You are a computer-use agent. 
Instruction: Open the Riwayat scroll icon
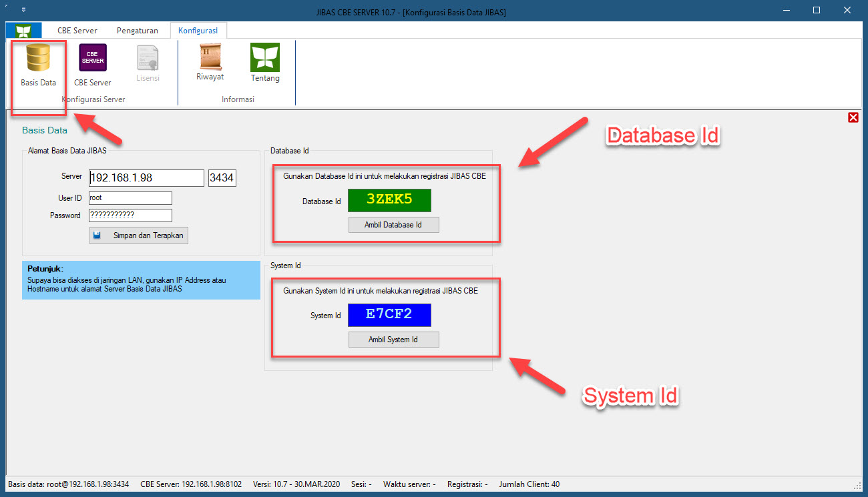pyautogui.click(x=210, y=63)
